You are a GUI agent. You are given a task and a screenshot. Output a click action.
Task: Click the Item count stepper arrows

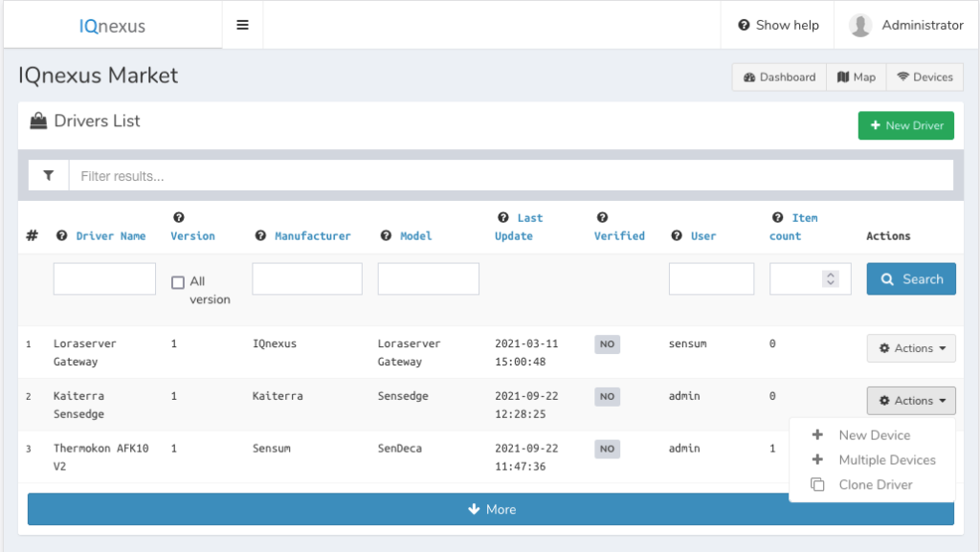[830, 278]
